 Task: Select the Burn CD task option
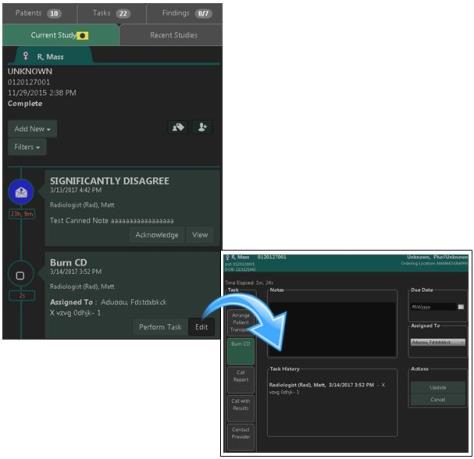pos(241,351)
